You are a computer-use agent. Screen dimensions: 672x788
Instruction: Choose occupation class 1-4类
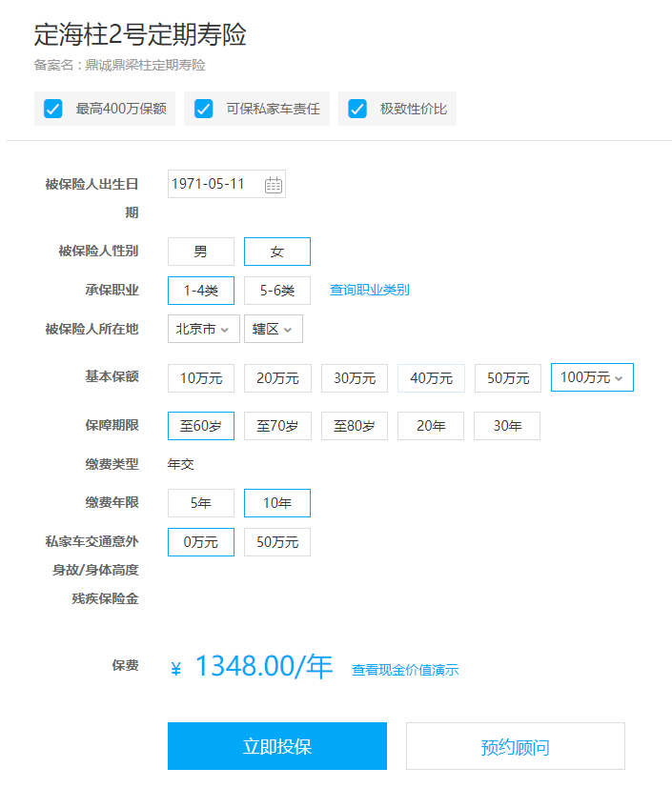click(201, 291)
